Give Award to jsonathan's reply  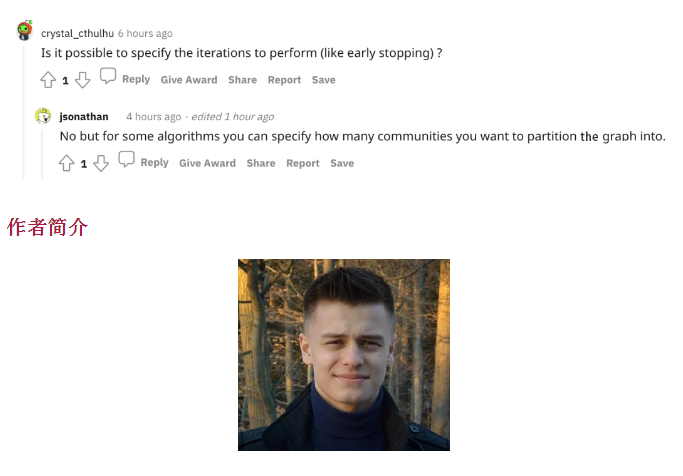coord(207,163)
